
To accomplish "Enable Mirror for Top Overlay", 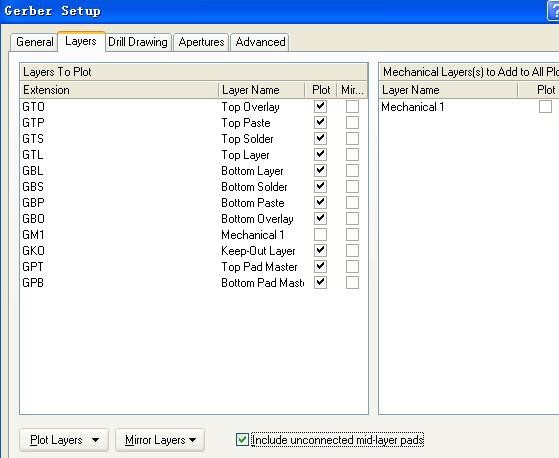I will click(352, 106).
